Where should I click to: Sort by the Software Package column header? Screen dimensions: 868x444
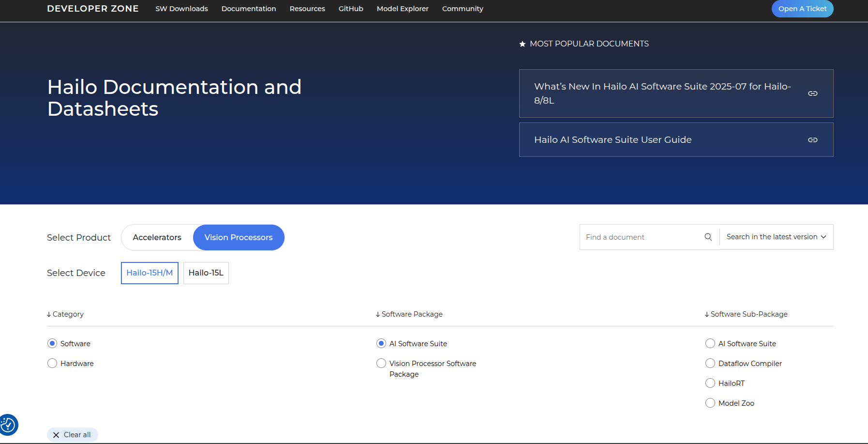pyautogui.click(x=409, y=314)
